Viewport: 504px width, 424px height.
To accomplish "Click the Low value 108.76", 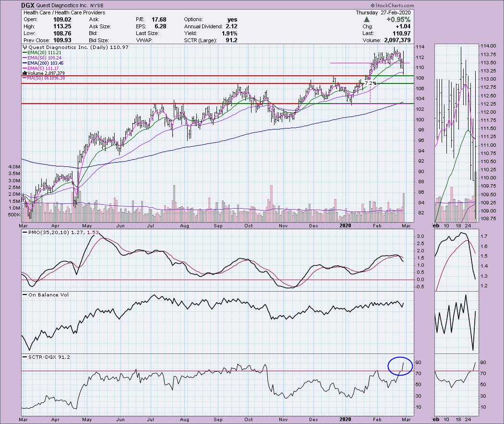I will [62, 34].
